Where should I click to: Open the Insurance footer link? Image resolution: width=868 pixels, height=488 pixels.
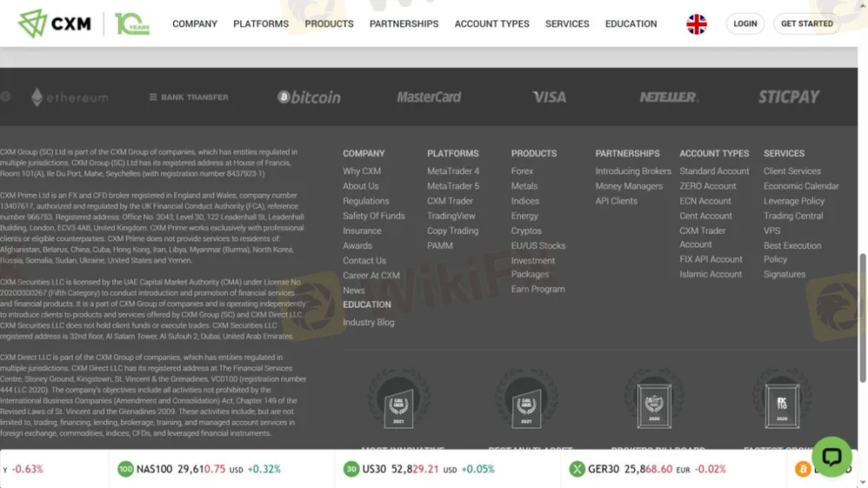click(362, 231)
